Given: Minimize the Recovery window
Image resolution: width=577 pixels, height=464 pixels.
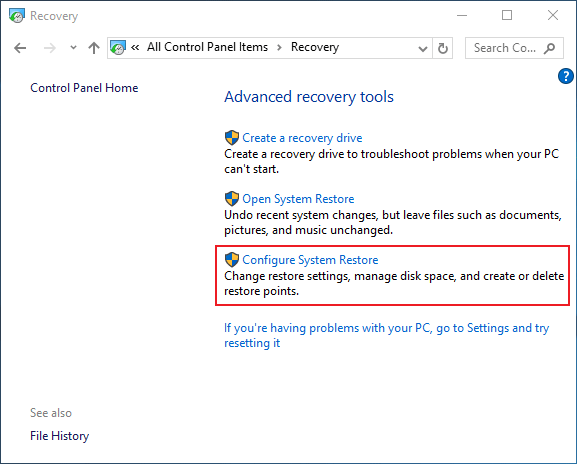Looking at the screenshot, I should pos(462,15).
